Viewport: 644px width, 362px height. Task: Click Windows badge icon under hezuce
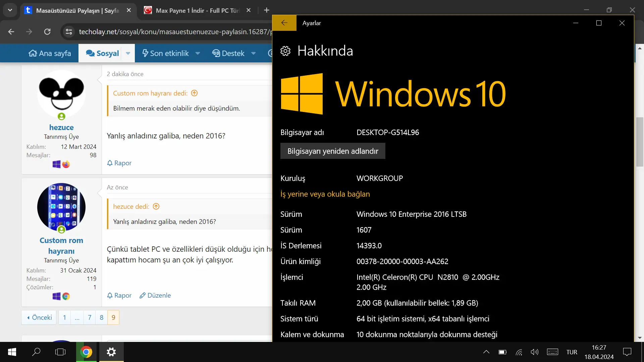(57, 164)
